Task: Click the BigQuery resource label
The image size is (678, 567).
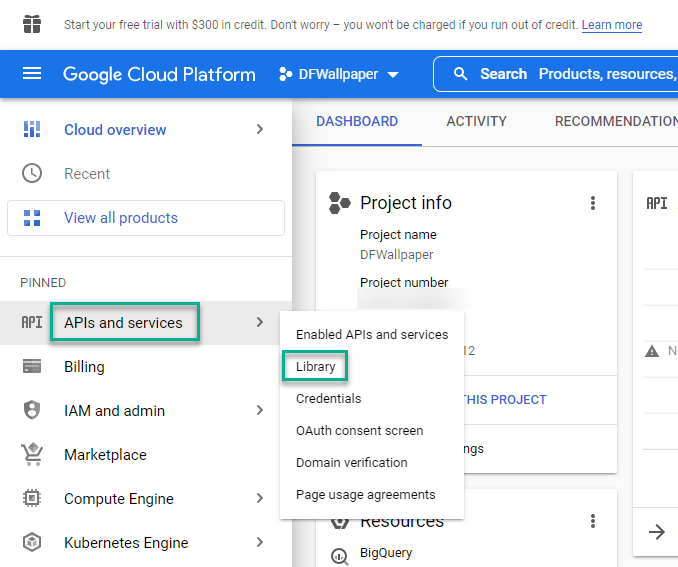Action: pos(386,552)
